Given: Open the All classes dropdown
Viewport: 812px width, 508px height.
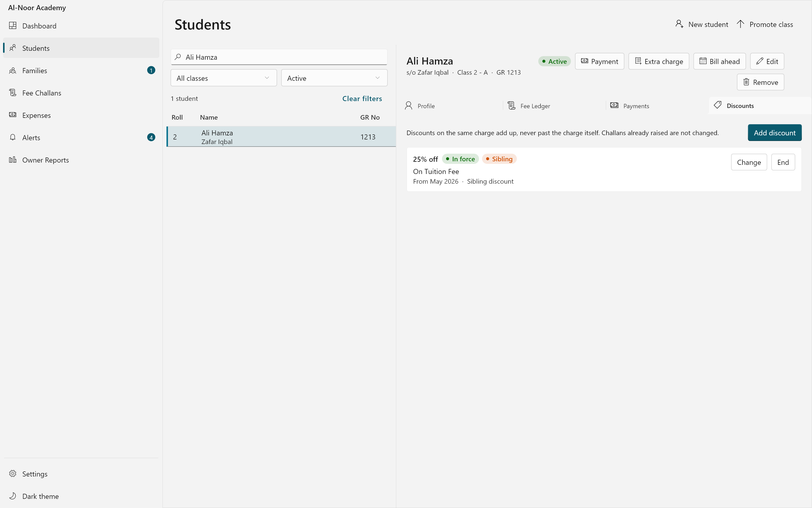Looking at the screenshot, I should [224, 78].
